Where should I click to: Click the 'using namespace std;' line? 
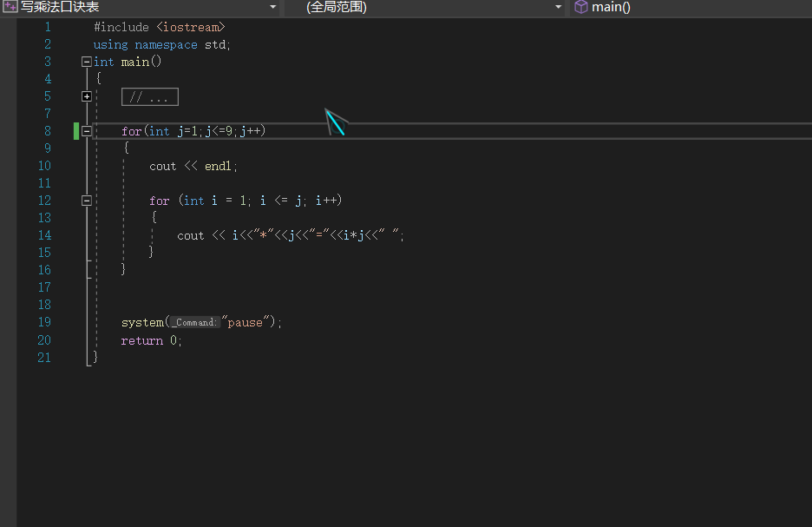point(161,44)
